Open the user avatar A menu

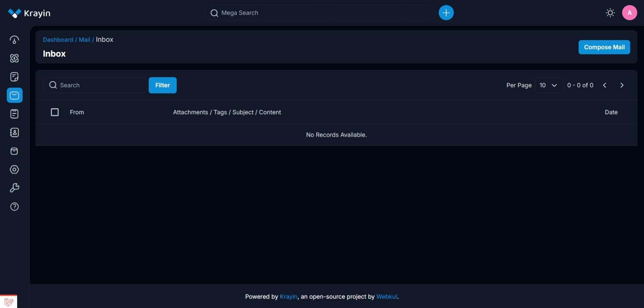(x=629, y=13)
